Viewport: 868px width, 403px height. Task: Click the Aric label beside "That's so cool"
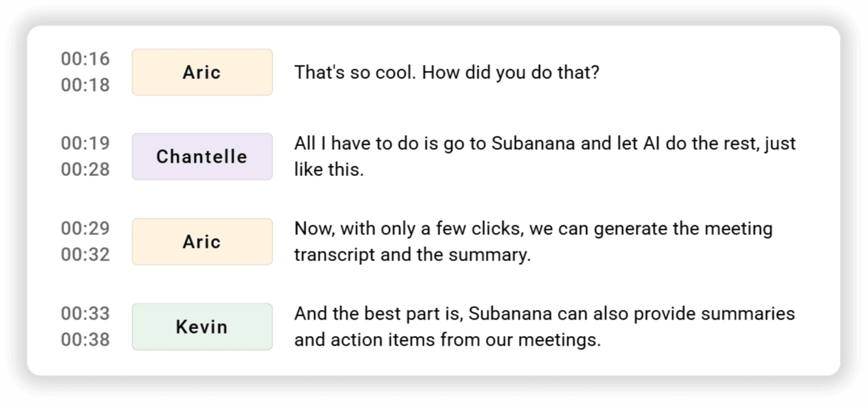(202, 72)
